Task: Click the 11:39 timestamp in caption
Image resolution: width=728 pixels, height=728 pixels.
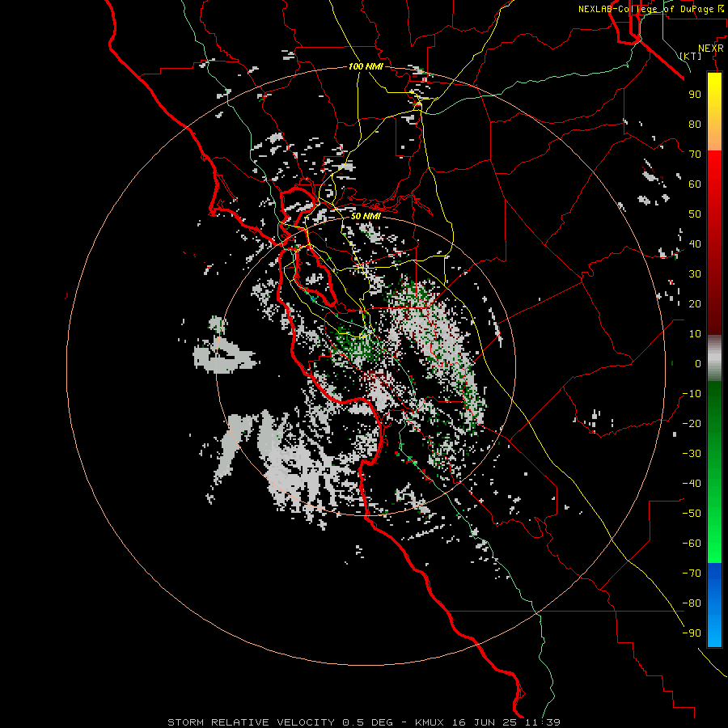Action: coord(543,722)
